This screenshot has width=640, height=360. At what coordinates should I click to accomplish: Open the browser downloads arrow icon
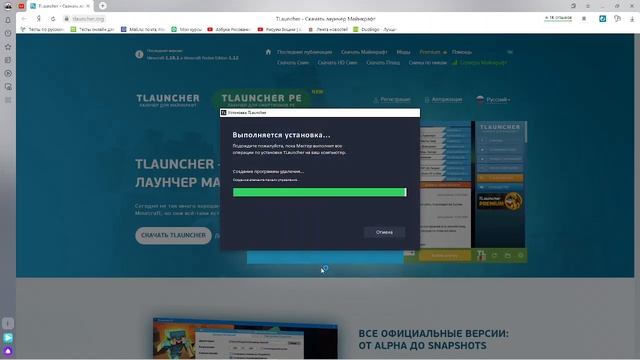[x=632, y=19]
